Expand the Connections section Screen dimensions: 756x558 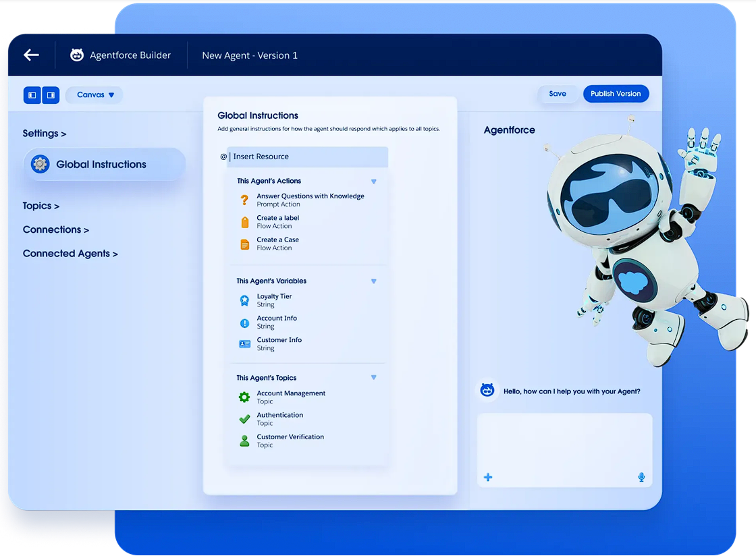pyautogui.click(x=56, y=230)
